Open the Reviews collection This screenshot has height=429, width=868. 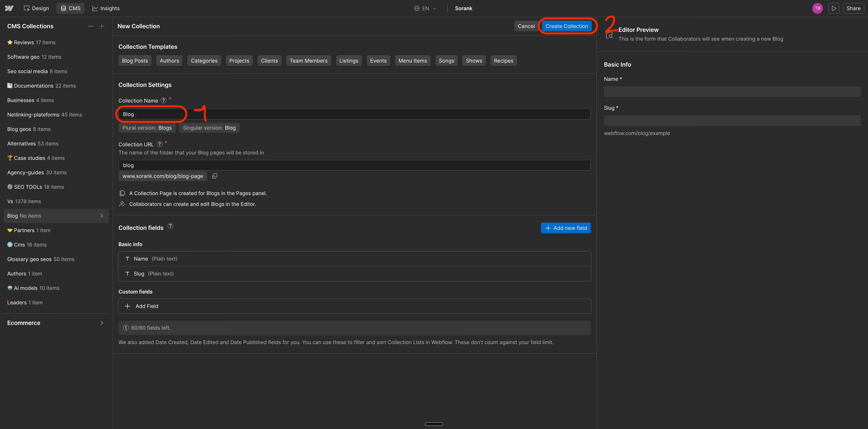tap(56, 42)
